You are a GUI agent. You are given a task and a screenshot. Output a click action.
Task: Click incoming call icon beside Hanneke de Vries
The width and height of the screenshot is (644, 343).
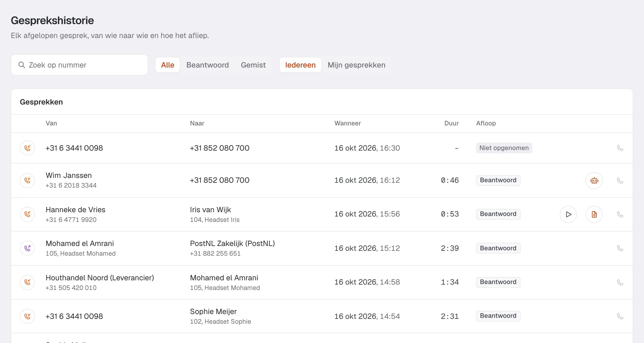pyautogui.click(x=27, y=214)
